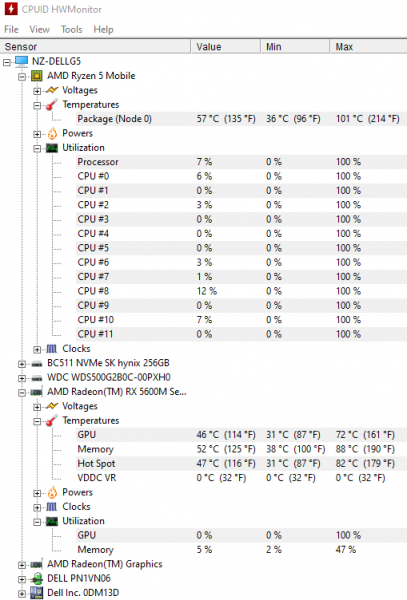Click the Value column header

pos(226,47)
